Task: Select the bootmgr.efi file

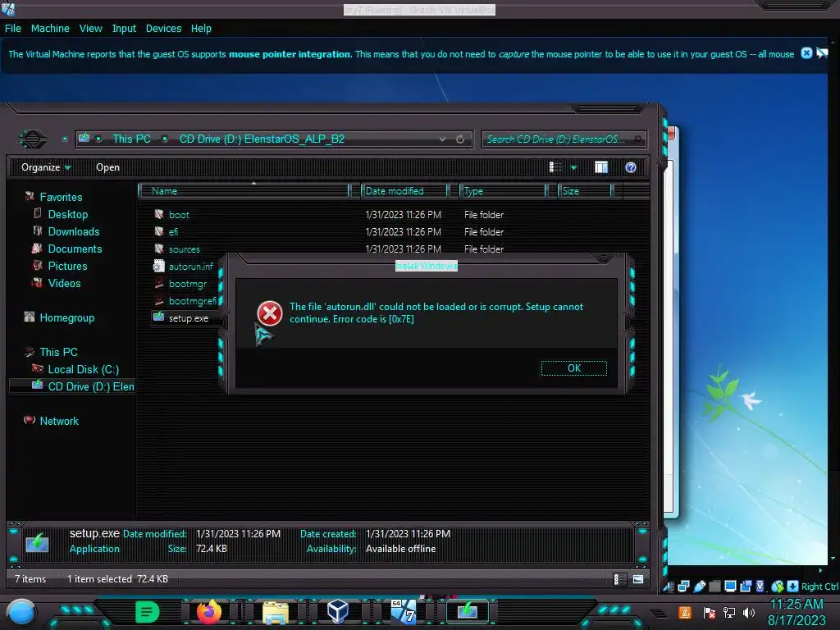Action: point(192,301)
